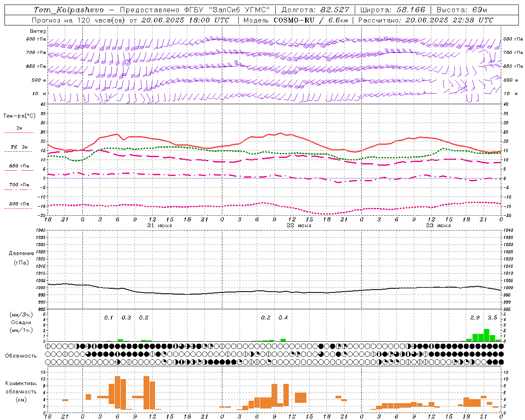Click the red 2м temperature legend line
This screenshot has height=420, width=525.
click(x=19, y=132)
